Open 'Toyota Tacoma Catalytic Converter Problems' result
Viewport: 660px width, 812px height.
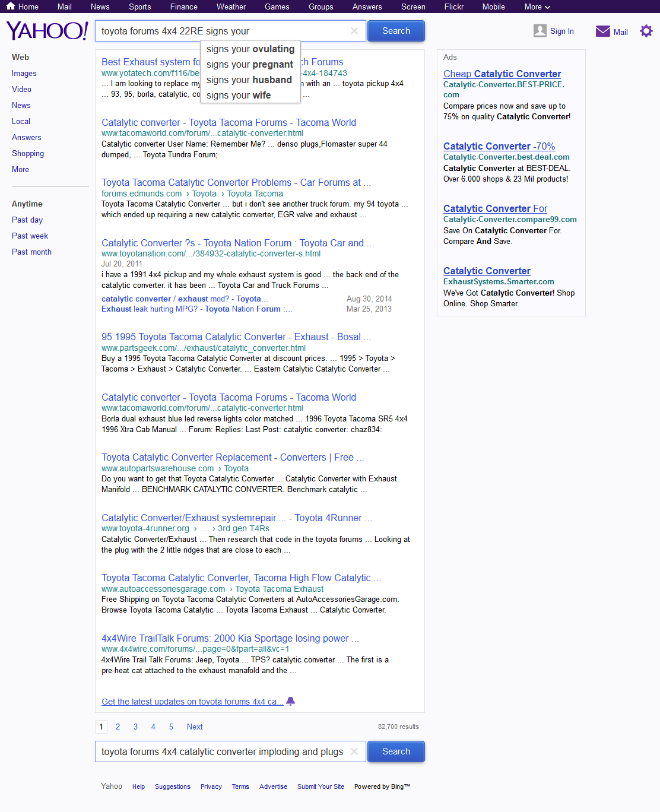[x=236, y=182]
